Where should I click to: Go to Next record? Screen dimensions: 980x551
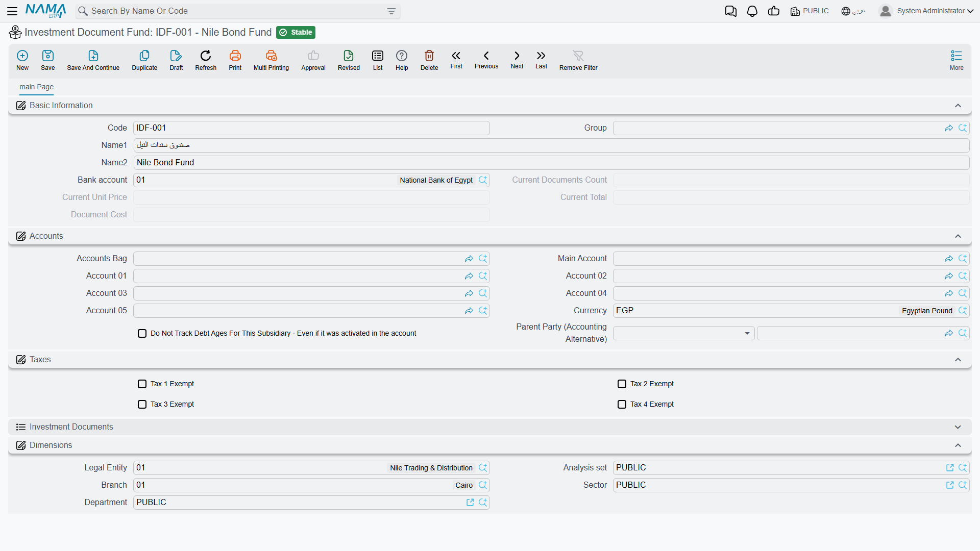[x=517, y=56]
